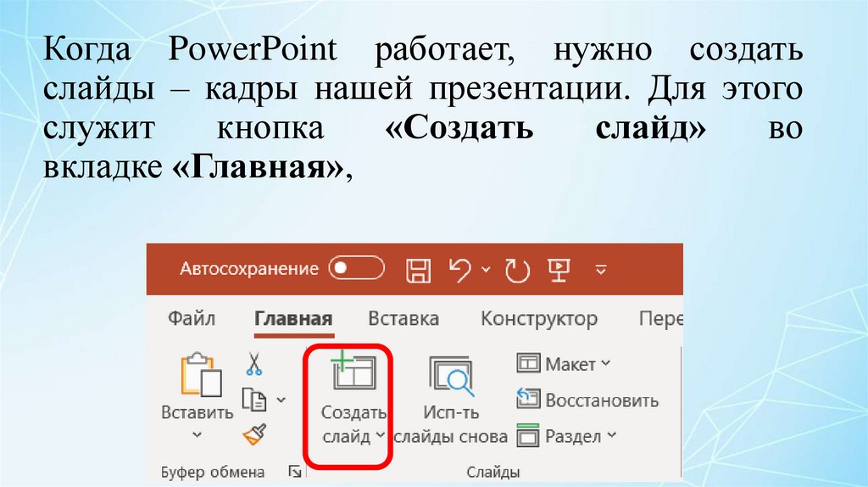Click the Макет layout icon

point(528,363)
